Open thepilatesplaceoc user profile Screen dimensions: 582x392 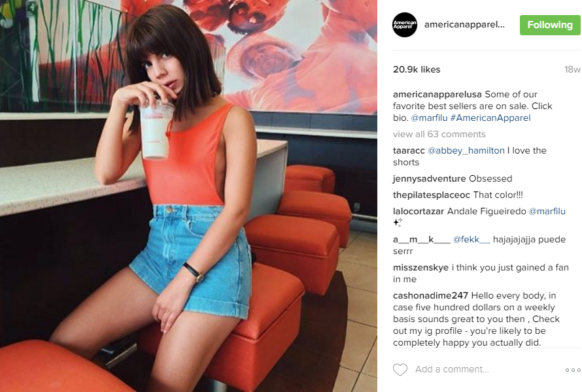pos(432,195)
